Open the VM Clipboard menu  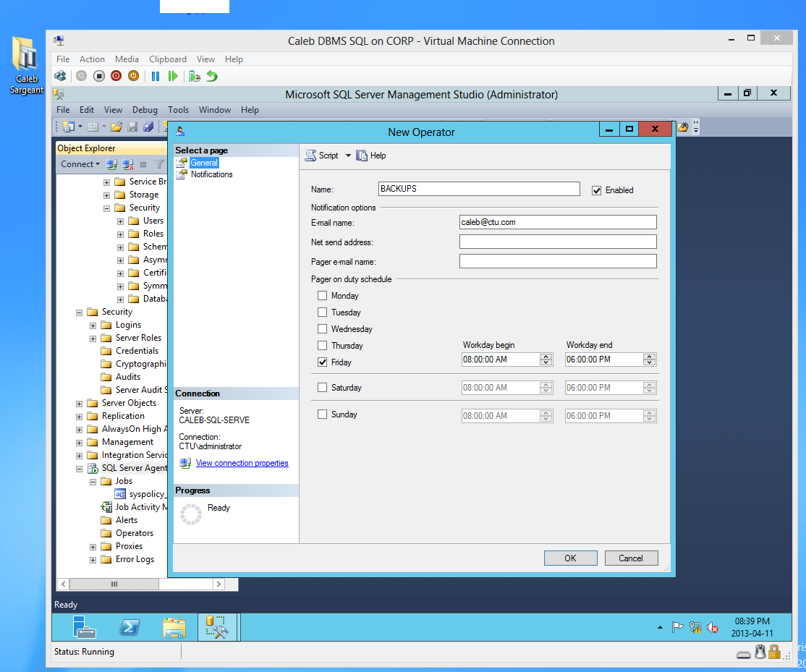pyautogui.click(x=168, y=59)
